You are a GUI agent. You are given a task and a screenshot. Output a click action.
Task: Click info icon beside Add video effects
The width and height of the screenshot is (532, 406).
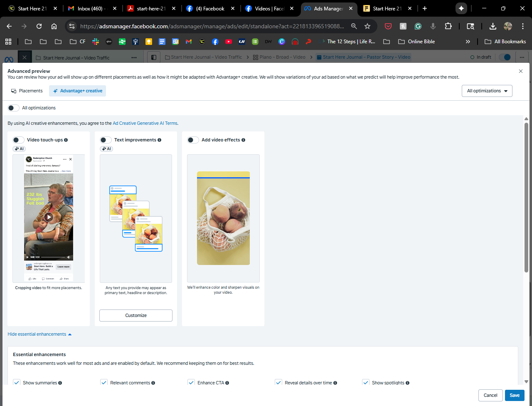pyautogui.click(x=244, y=140)
